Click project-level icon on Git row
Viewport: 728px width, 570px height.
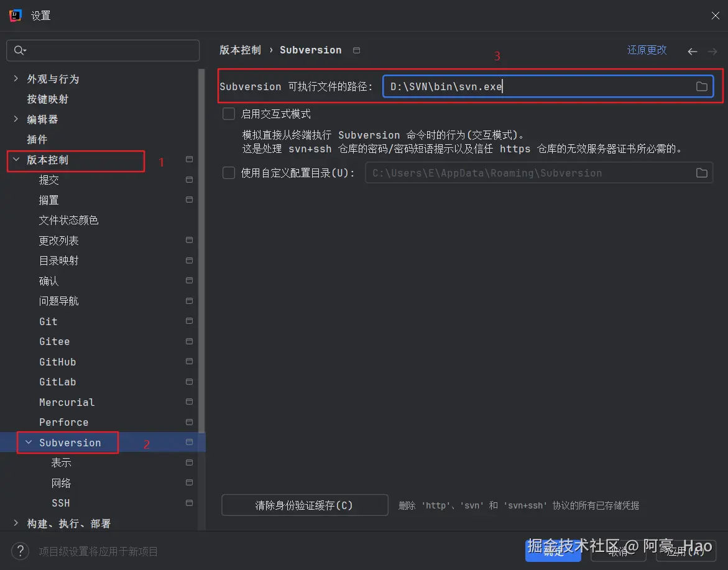coord(189,321)
